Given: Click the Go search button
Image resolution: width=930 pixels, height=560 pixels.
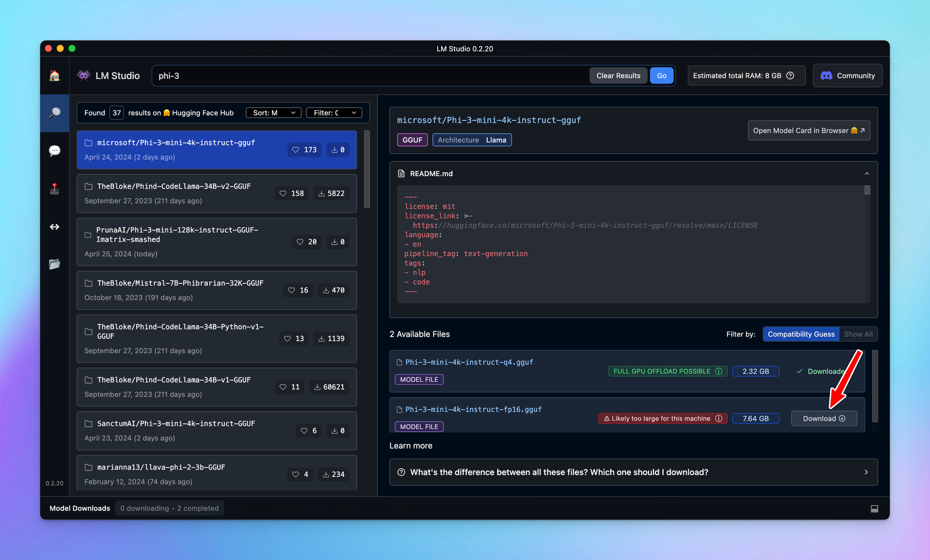Looking at the screenshot, I should (662, 75).
